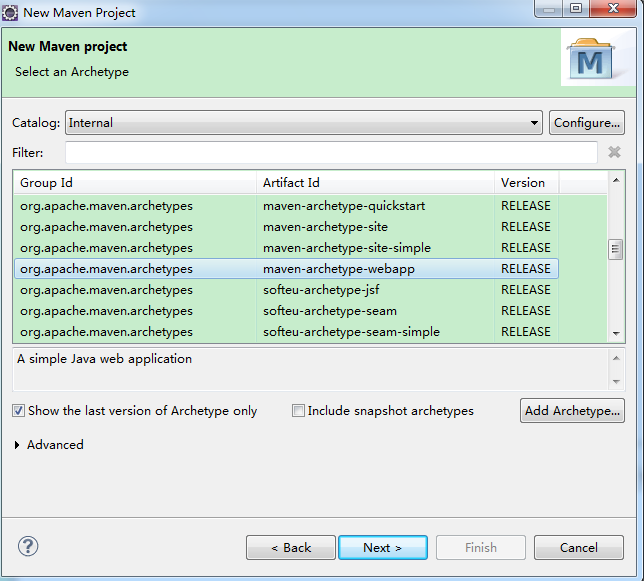
Task: Click the clear filter X icon
Action: click(x=614, y=152)
